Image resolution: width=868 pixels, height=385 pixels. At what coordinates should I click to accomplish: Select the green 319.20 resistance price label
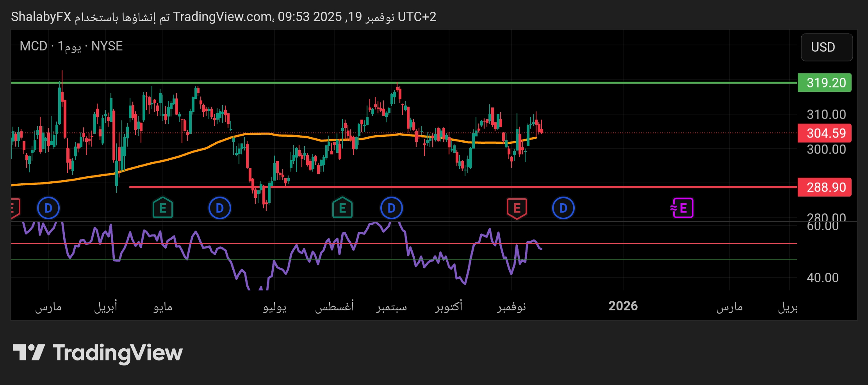[x=824, y=83]
